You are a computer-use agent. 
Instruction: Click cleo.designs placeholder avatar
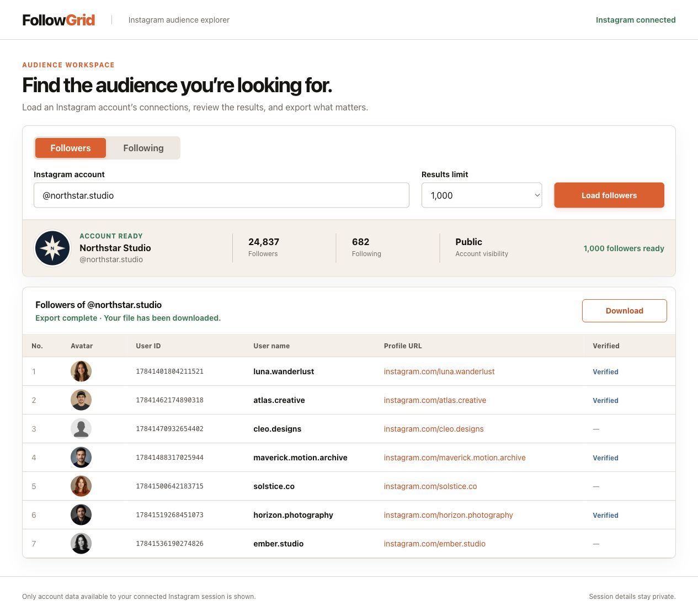81,429
